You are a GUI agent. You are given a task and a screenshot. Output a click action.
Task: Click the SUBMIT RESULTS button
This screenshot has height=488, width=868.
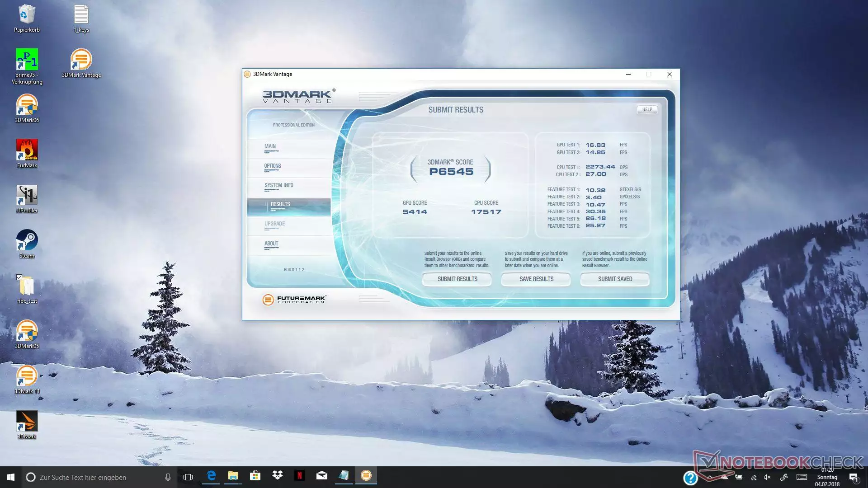457,279
